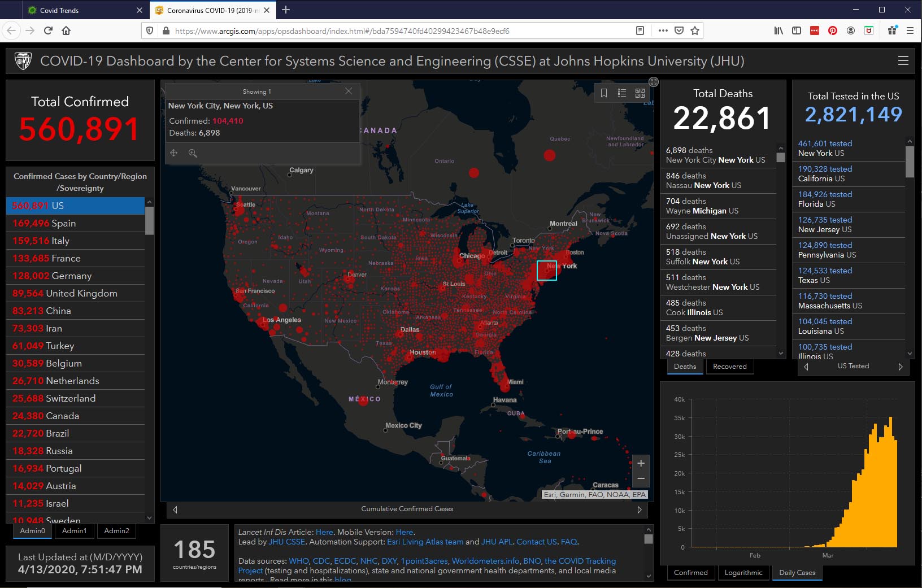Open Worldometers.info data source link
The image size is (922, 588).
486,561
